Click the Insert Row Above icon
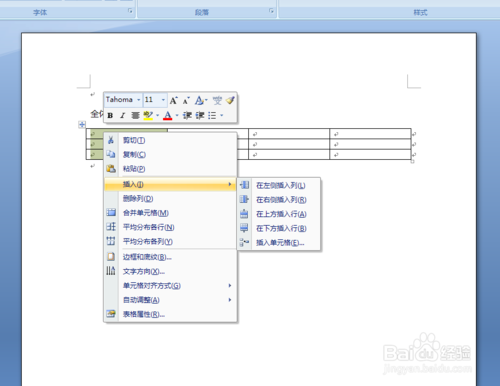The image size is (500, 386). (x=244, y=214)
